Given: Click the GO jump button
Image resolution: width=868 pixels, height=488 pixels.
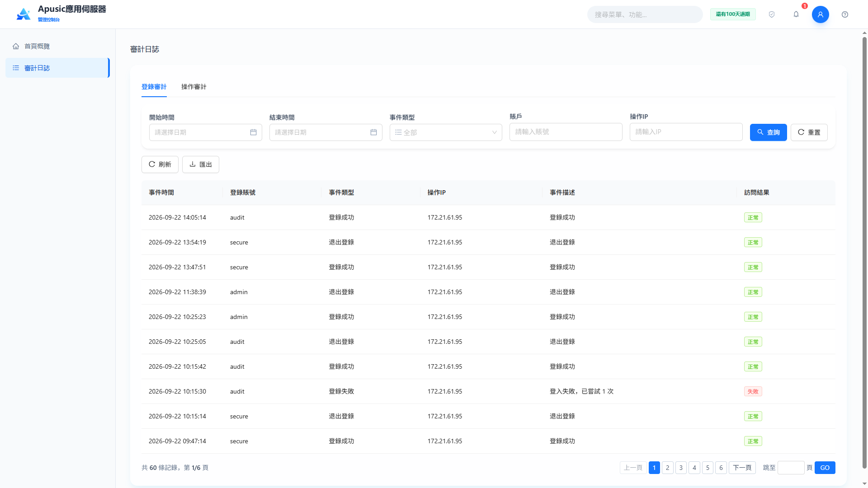Looking at the screenshot, I should pyautogui.click(x=825, y=468).
